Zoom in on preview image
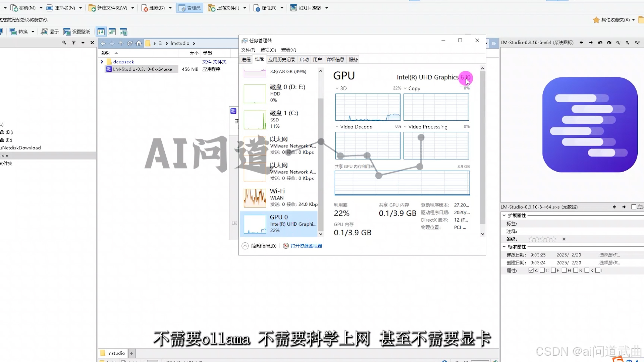 619,43
